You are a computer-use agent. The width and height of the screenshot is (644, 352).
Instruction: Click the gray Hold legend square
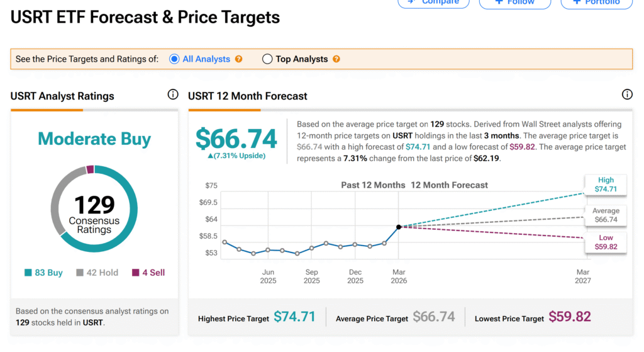(x=80, y=273)
